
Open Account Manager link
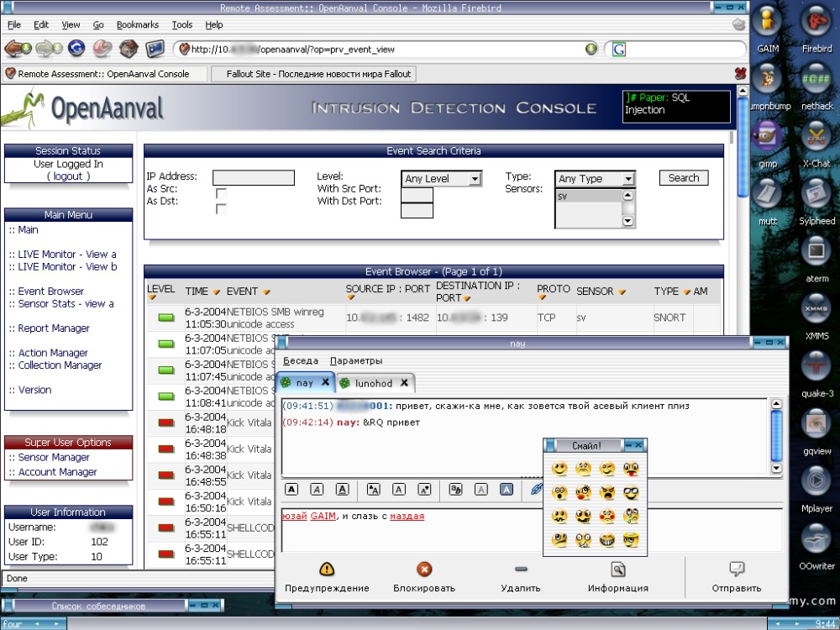tap(57, 472)
